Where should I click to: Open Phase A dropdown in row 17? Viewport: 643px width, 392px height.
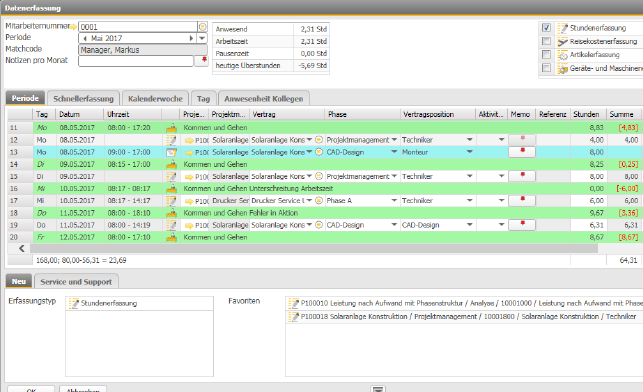point(394,201)
